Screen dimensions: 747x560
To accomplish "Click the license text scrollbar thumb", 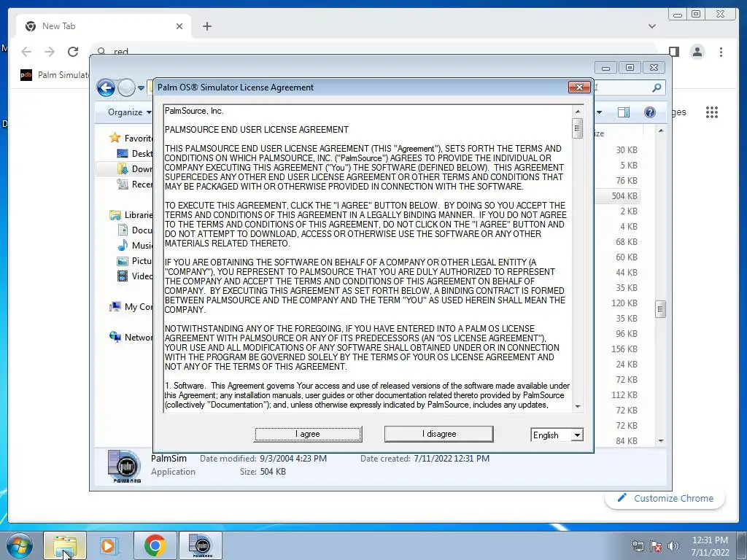I will pyautogui.click(x=578, y=128).
